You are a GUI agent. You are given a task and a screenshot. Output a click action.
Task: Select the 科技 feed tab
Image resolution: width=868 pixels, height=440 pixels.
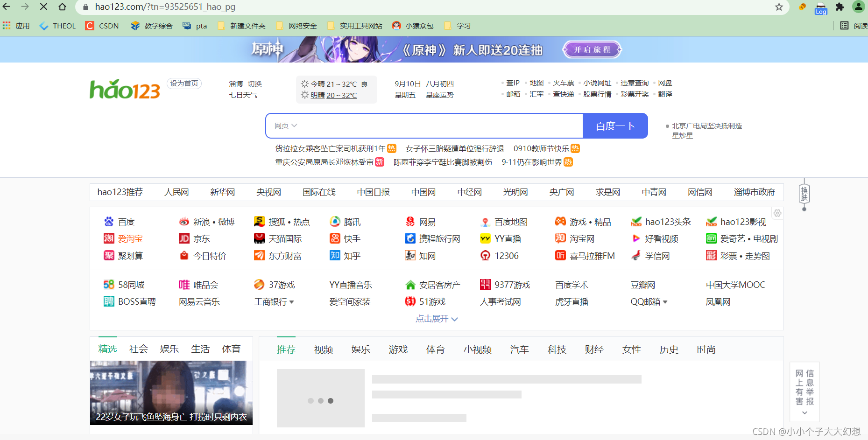point(557,349)
